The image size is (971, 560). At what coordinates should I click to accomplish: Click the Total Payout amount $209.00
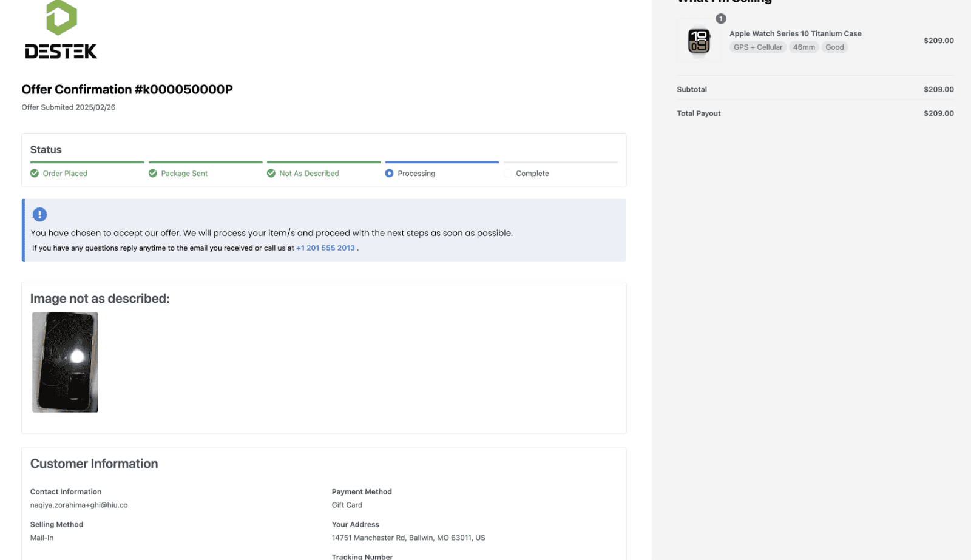click(x=939, y=113)
